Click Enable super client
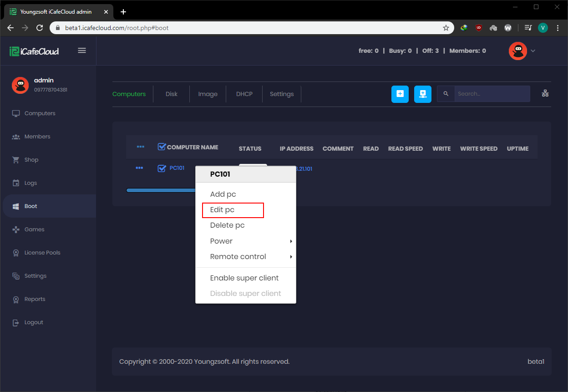 (244, 278)
